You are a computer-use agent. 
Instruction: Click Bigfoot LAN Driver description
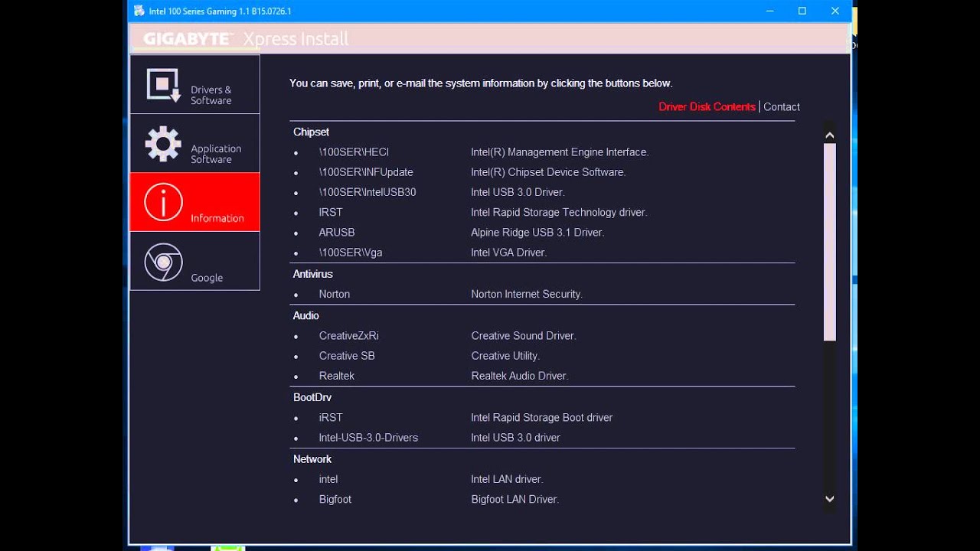514,499
